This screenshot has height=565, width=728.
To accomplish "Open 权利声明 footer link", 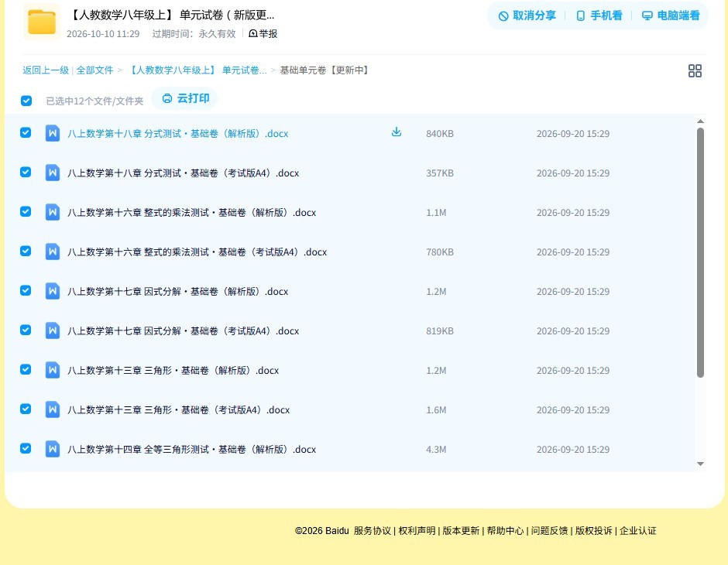I will click(x=417, y=531).
